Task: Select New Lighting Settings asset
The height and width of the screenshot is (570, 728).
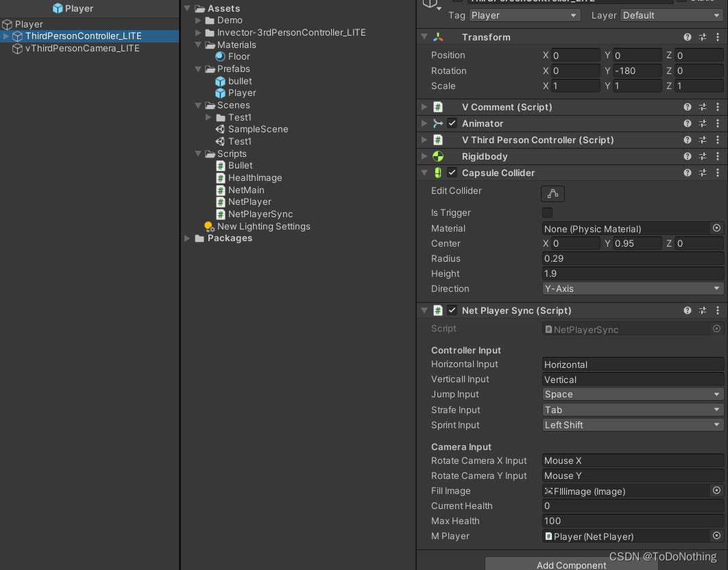Action: [x=258, y=227]
